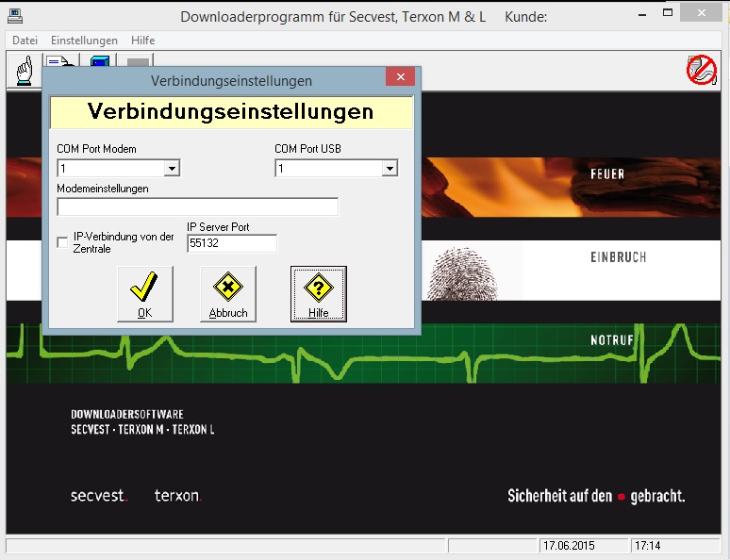Click the blue monitor toolbar icon
This screenshot has height=560, width=730.
pyautogui.click(x=99, y=62)
